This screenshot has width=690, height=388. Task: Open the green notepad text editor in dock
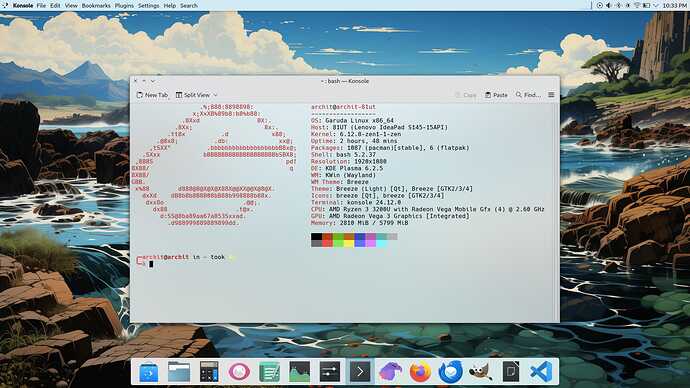[269, 372]
